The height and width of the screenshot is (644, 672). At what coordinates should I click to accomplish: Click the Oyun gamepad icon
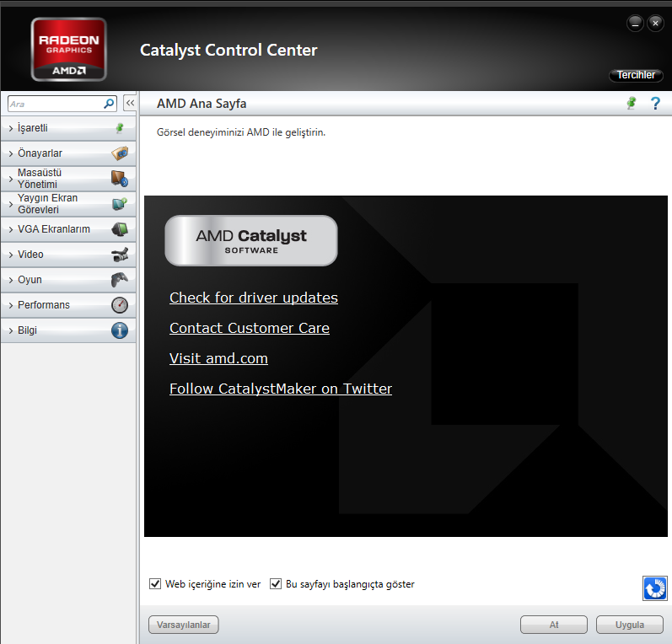(x=120, y=280)
